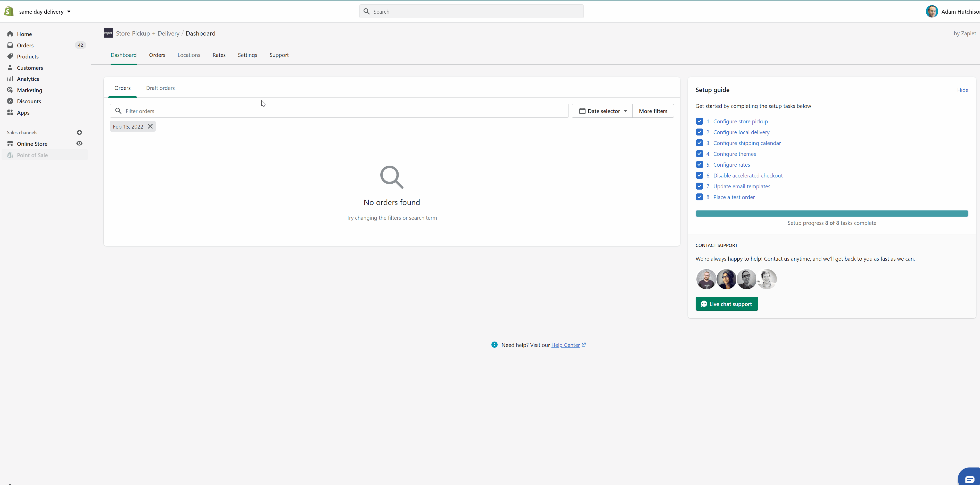Remove the Feb 15, 2022 filter chip
Image resolution: width=980 pixels, height=485 pixels.
pos(150,126)
